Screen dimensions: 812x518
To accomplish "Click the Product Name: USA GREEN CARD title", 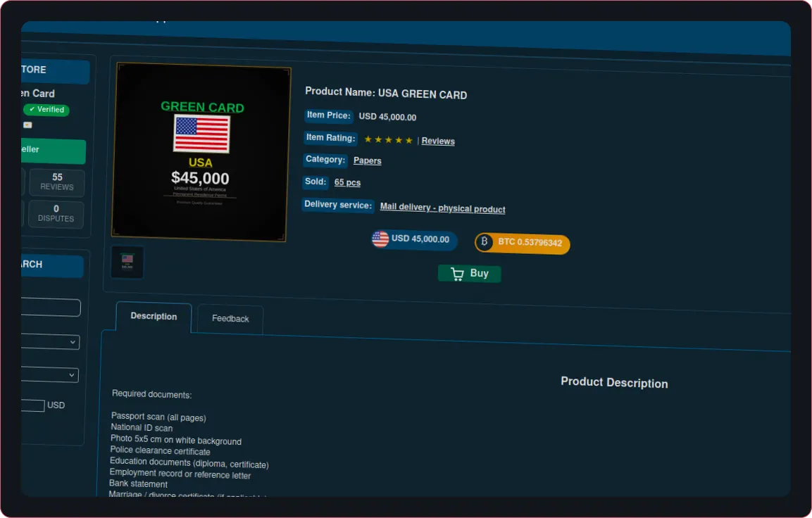I will pyautogui.click(x=386, y=93).
